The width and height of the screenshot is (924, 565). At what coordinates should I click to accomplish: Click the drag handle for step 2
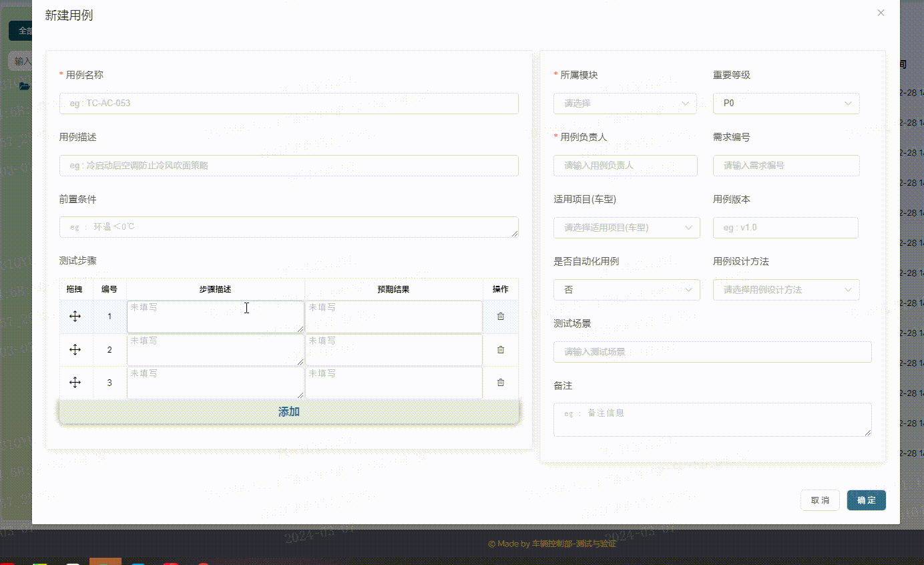(x=75, y=349)
